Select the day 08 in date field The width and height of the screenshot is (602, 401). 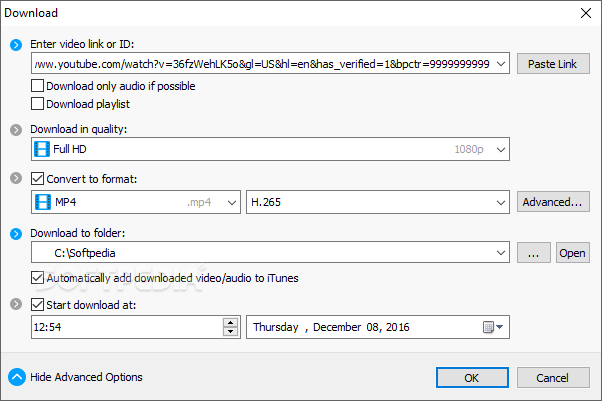[374, 327]
